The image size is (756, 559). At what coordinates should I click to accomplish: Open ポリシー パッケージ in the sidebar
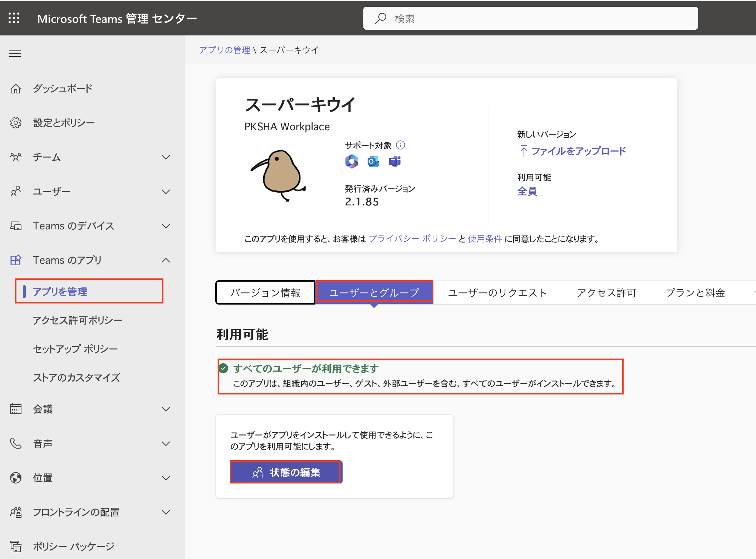pos(74,546)
